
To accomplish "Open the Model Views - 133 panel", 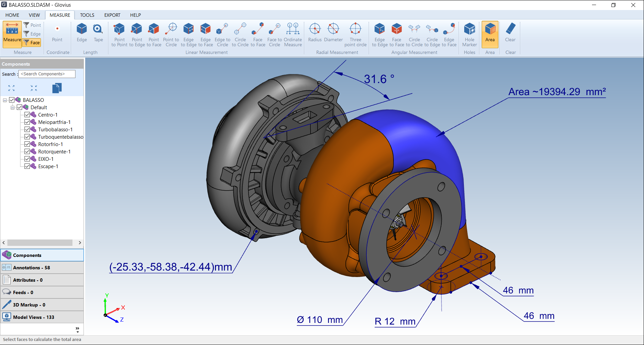I will coord(42,317).
